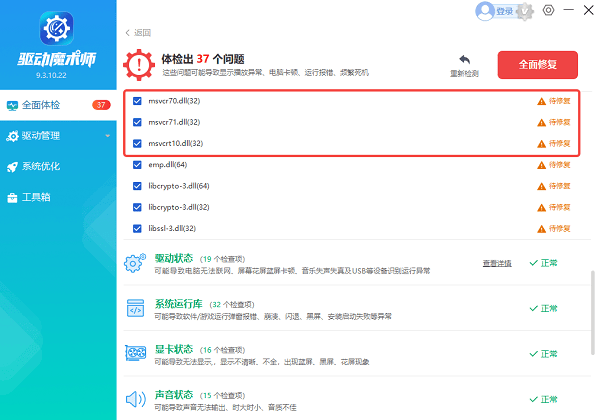Click warning triangle for msvcrt10.dll(32)
Viewport: 600px width, 420px height.
point(541,144)
